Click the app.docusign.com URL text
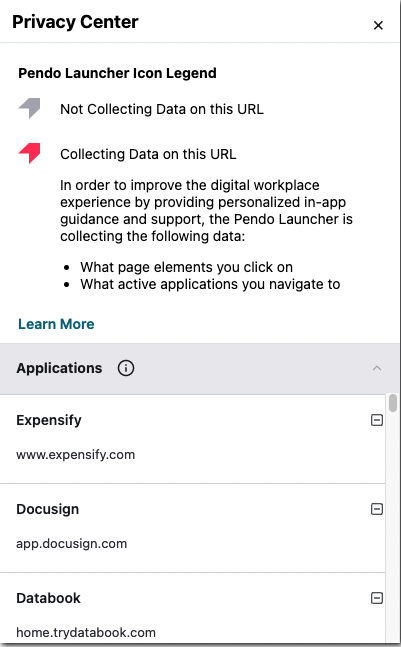Screen dimensions: 401x647 [71, 544]
